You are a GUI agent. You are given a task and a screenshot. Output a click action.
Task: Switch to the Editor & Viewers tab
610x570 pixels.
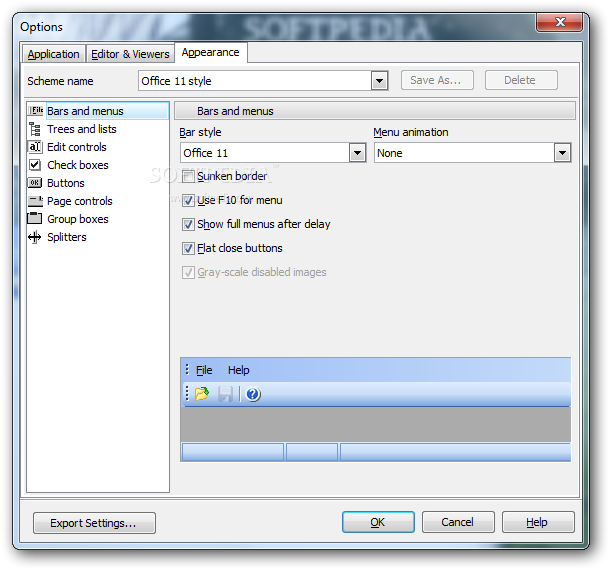[x=130, y=54]
